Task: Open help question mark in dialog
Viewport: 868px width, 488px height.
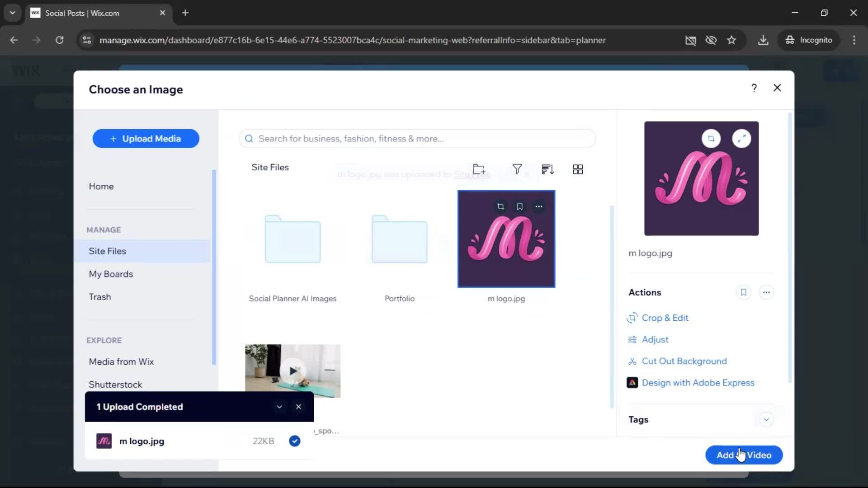Action: coord(754,88)
